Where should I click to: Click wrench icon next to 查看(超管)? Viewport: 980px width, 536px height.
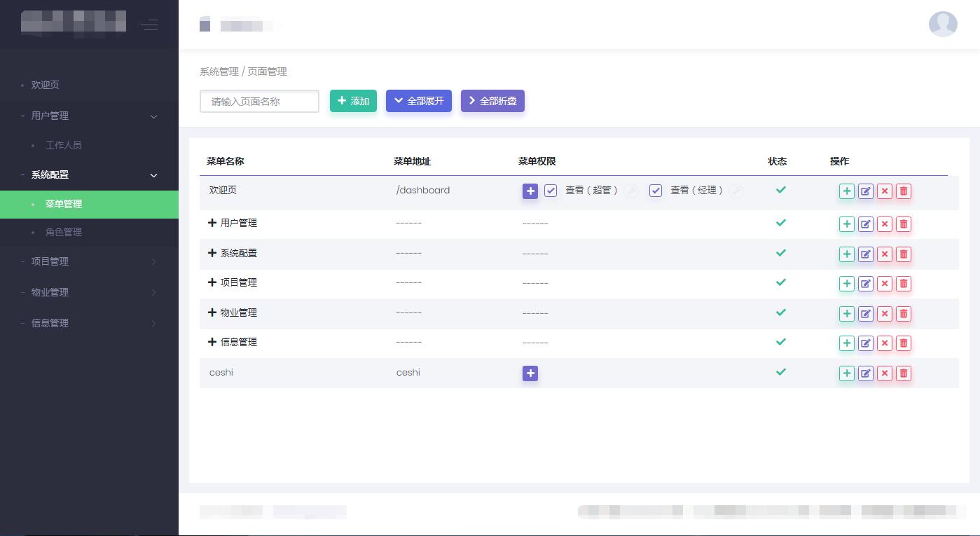(631, 191)
